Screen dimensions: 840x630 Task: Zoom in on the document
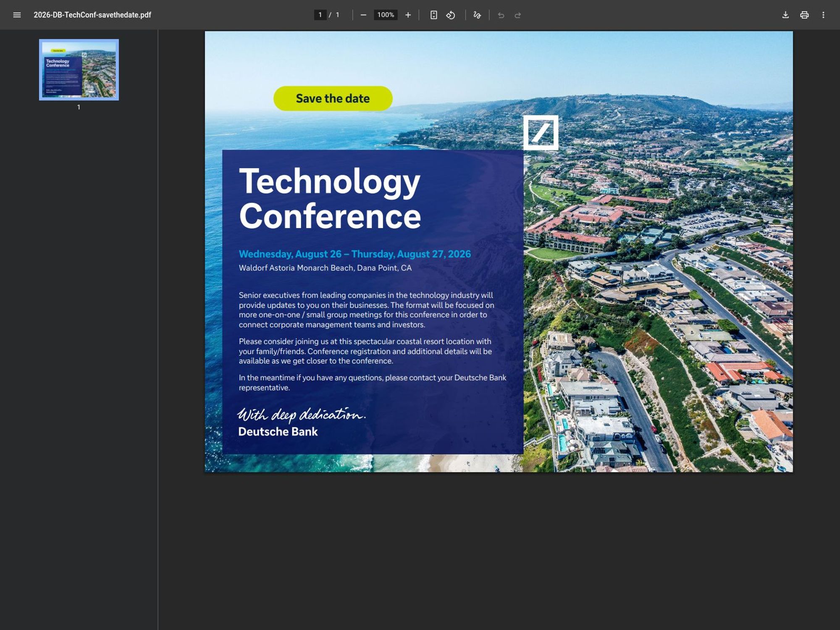407,15
